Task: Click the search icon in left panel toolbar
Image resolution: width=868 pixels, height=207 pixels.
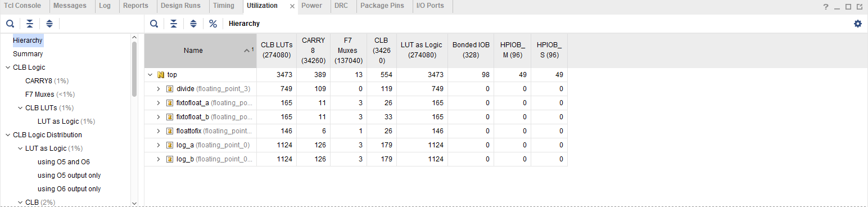Action: pyautogui.click(x=10, y=24)
